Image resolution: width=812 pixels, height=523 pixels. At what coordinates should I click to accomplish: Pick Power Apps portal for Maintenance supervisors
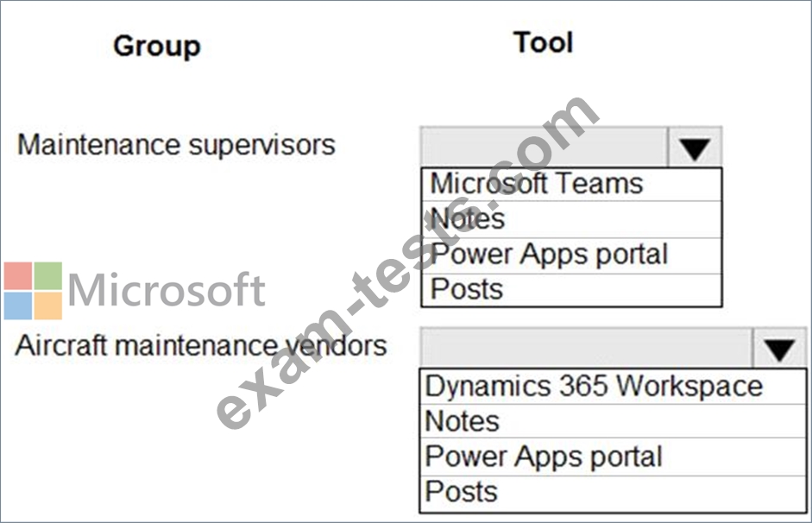571,255
